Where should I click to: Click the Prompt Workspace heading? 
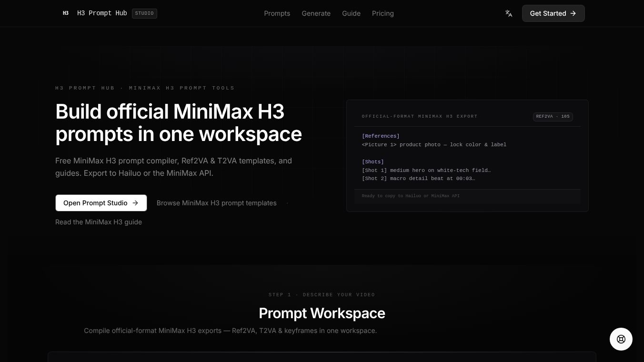[x=322, y=313]
